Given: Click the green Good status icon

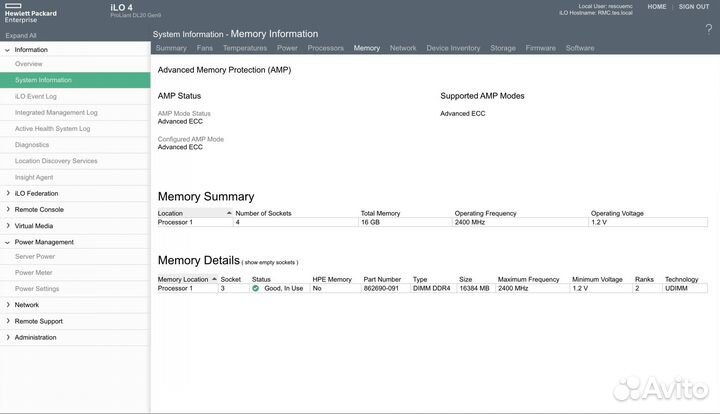Looking at the screenshot, I should pos(256,288).
